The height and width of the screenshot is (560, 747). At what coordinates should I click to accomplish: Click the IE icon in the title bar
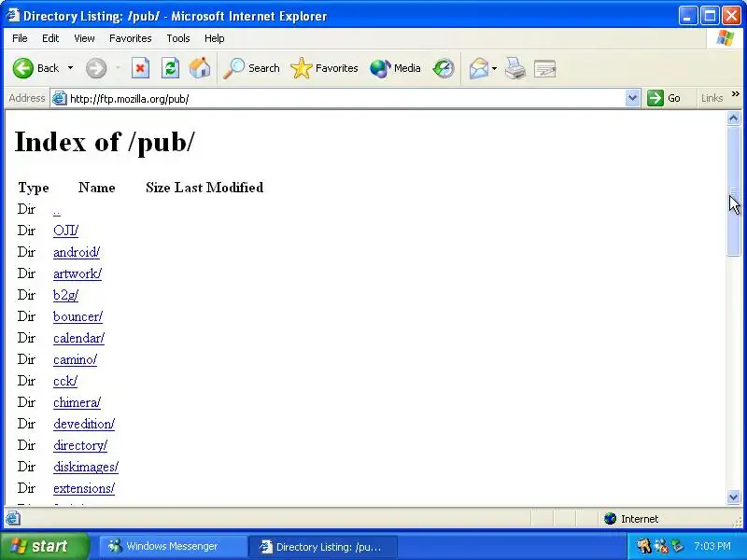[x=13, y=15]
